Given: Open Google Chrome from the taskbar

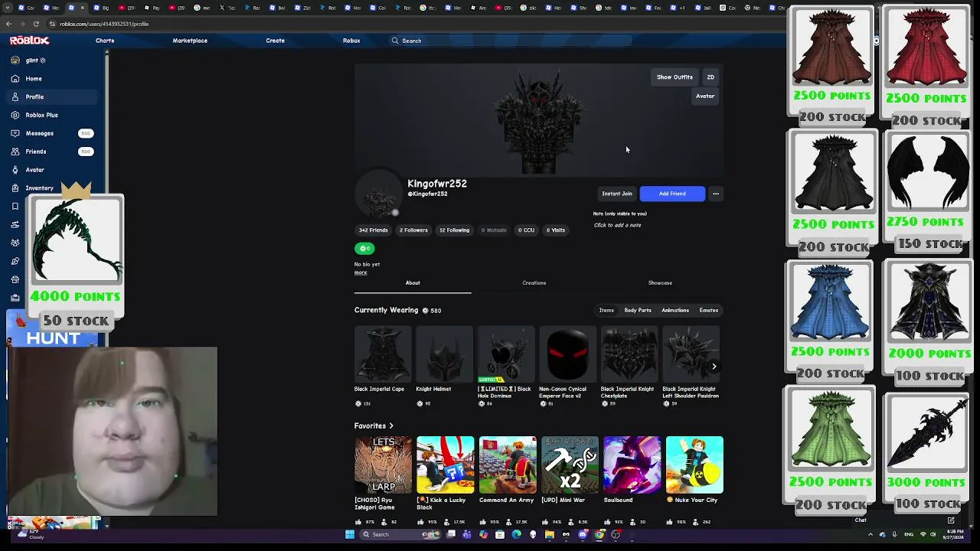Looking at the screenshot, I should [x=599, y=534].
